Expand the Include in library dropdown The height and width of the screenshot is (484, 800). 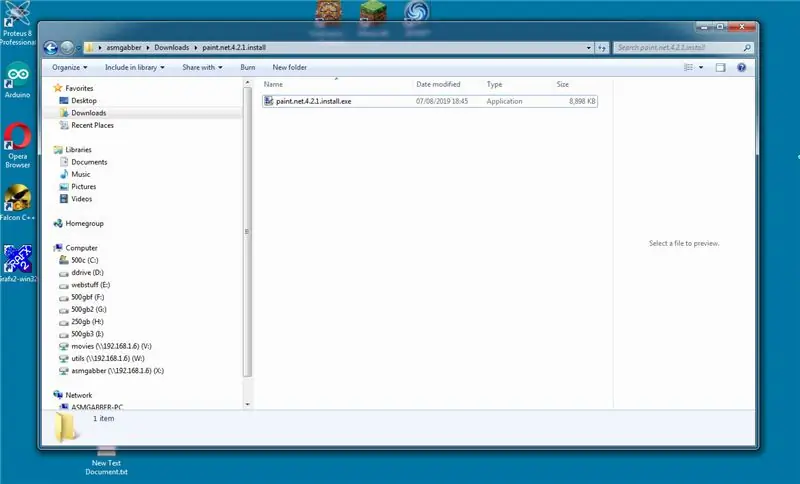135,67
